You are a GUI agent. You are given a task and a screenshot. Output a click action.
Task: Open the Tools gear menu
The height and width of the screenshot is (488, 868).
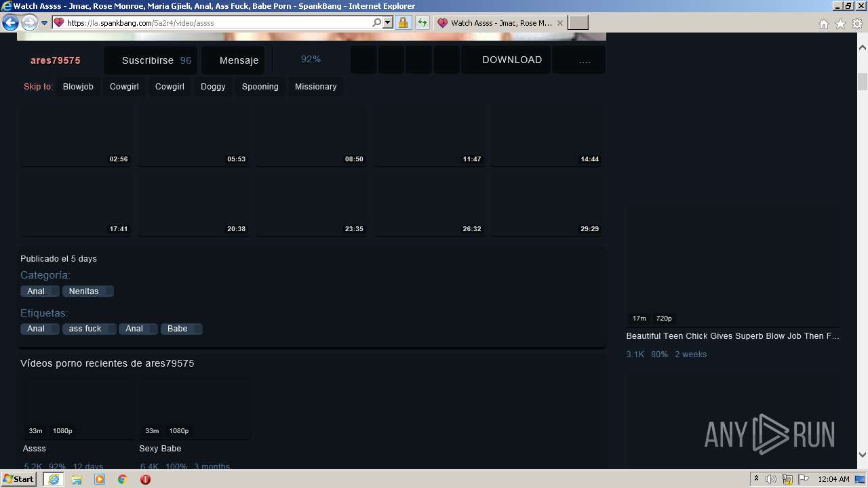point(857,24)
